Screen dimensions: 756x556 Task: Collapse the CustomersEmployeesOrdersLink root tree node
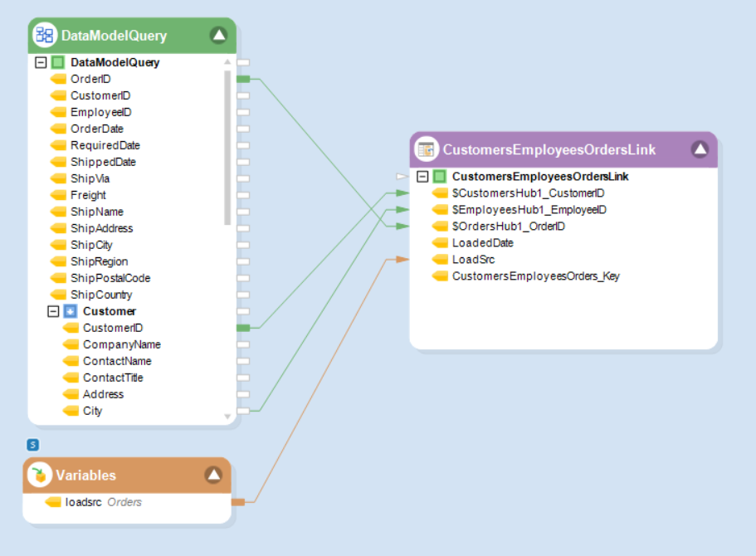[x=422, y=177]
